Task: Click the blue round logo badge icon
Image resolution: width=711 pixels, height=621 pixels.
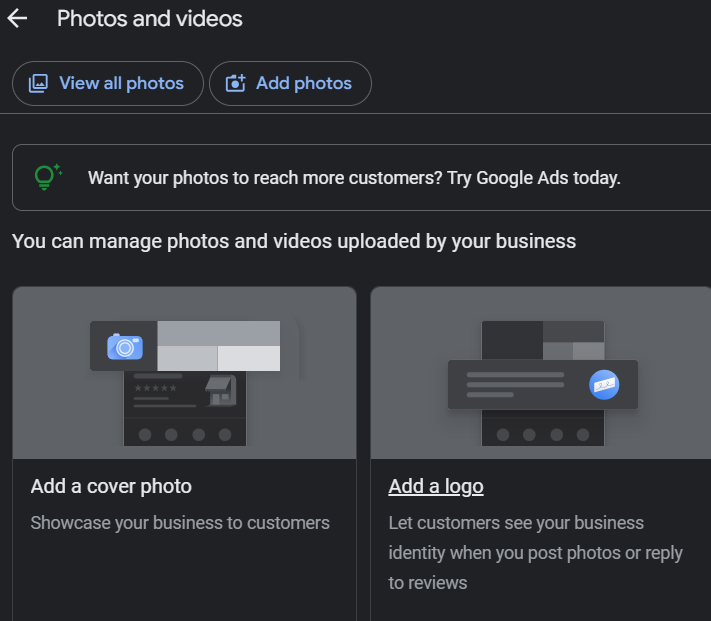Action: [x=604, y=385]
